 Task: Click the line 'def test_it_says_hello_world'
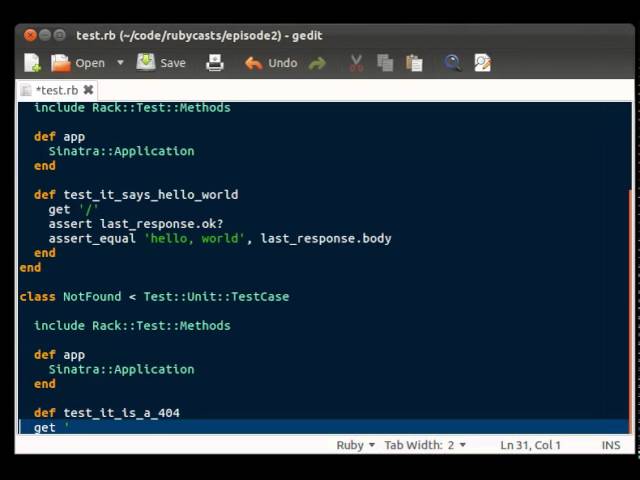pyautogui.click(x=136, y=195)
